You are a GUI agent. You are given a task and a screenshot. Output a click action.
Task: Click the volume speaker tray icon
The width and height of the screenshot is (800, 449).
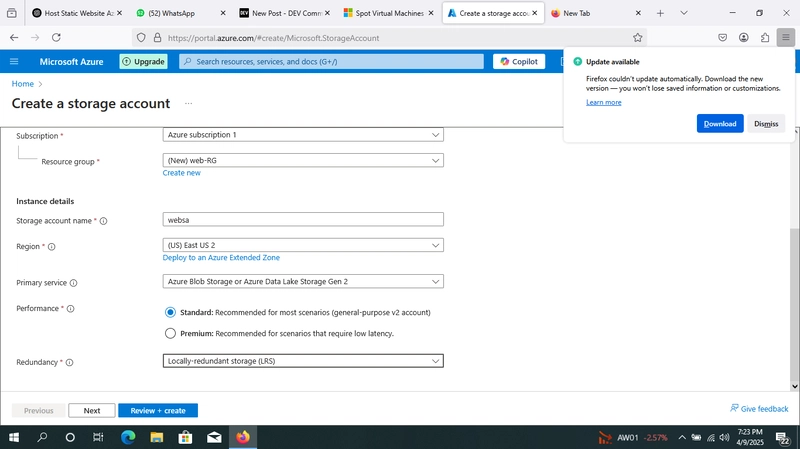coord(724,437)
